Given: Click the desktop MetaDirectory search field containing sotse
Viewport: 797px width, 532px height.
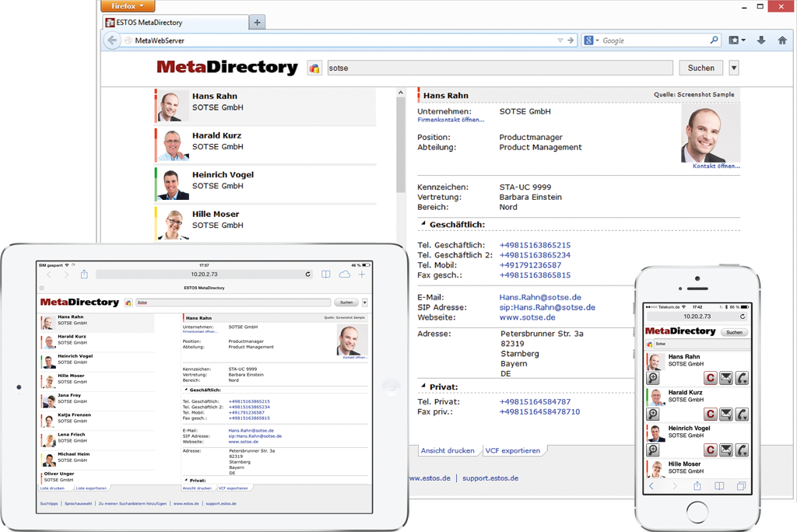Looking at the screenshot, I should [x=498, y=68].
